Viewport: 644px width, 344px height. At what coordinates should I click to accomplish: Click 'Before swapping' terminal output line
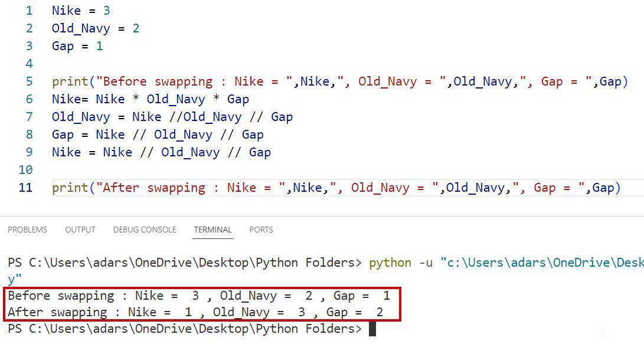point(199,296)
